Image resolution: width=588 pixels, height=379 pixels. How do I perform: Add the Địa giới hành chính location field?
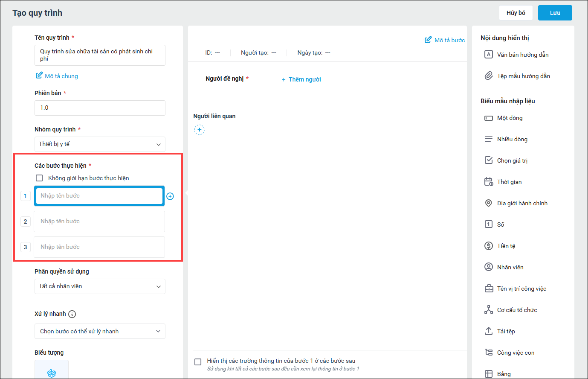pos(521,203)
